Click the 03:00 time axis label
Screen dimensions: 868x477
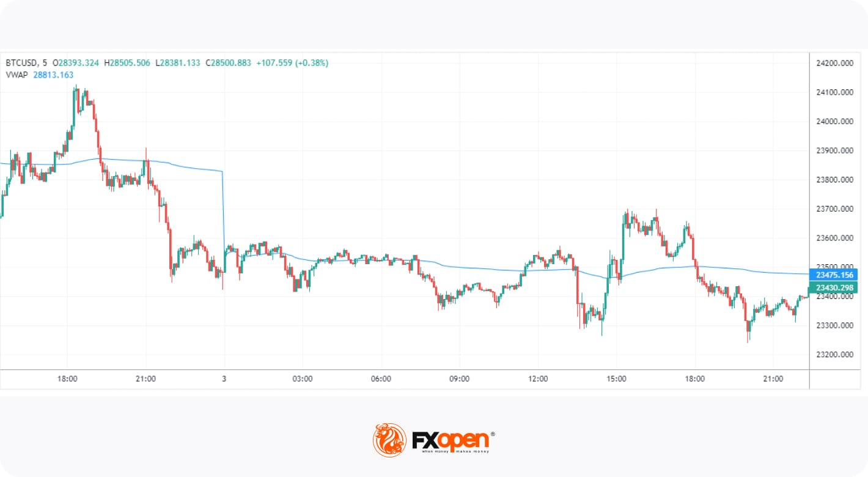coord(303,379)
